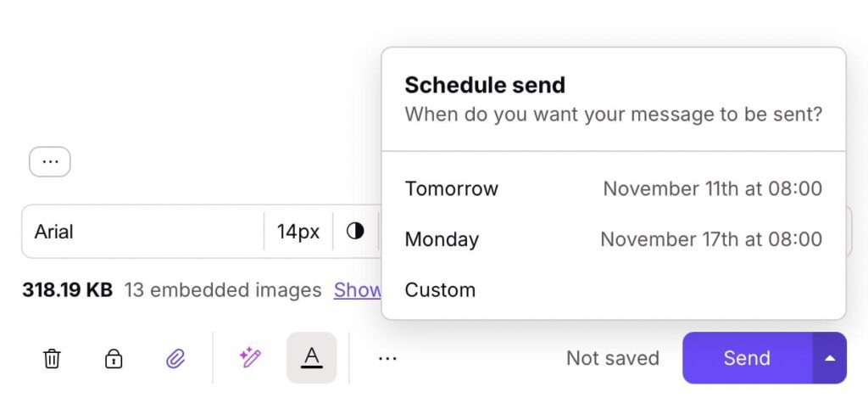Screen dimensions: 868x398
Task: Open the magic wand writing assistant
Action: tap(250, 358)
